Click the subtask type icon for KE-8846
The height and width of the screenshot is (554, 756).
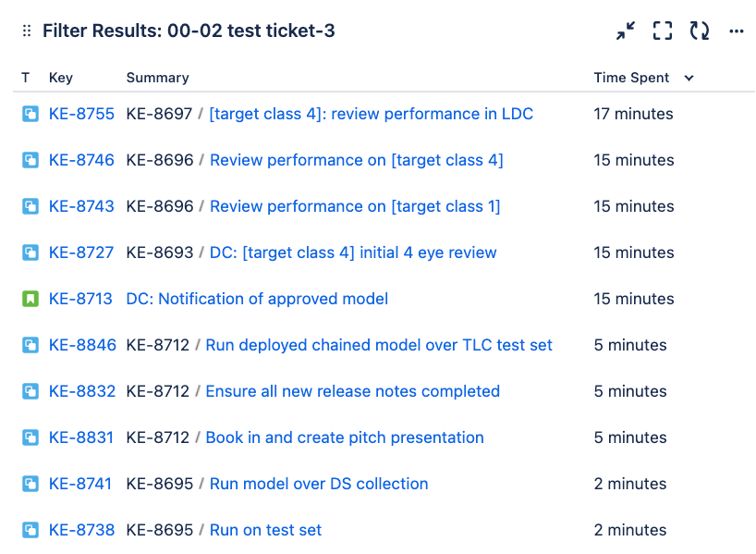30,345
